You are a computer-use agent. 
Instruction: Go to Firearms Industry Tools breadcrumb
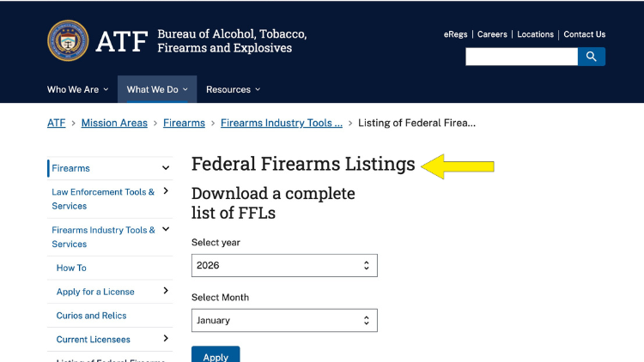[x=282, y=124]
